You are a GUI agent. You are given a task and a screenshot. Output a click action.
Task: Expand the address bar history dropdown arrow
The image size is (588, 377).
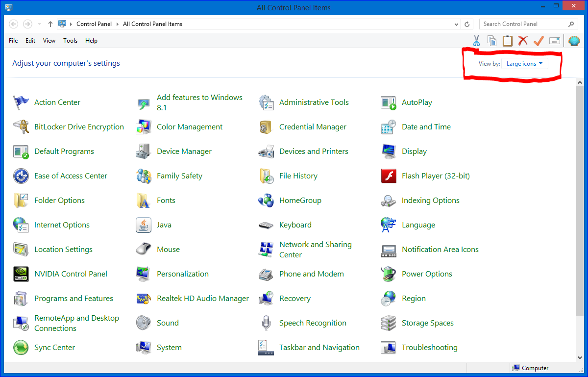point(457,24)
